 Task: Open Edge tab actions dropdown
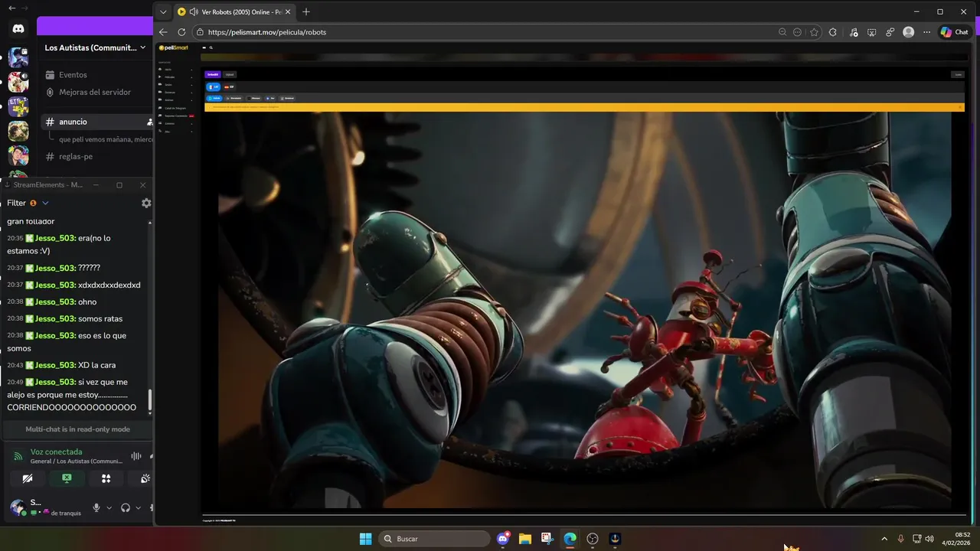[x=163, y=11]
